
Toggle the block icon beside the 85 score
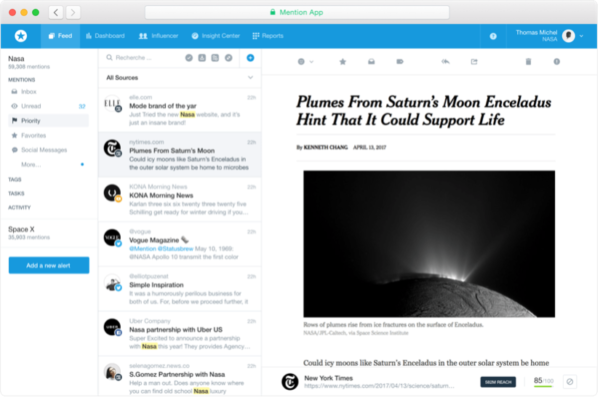point(569,381)
